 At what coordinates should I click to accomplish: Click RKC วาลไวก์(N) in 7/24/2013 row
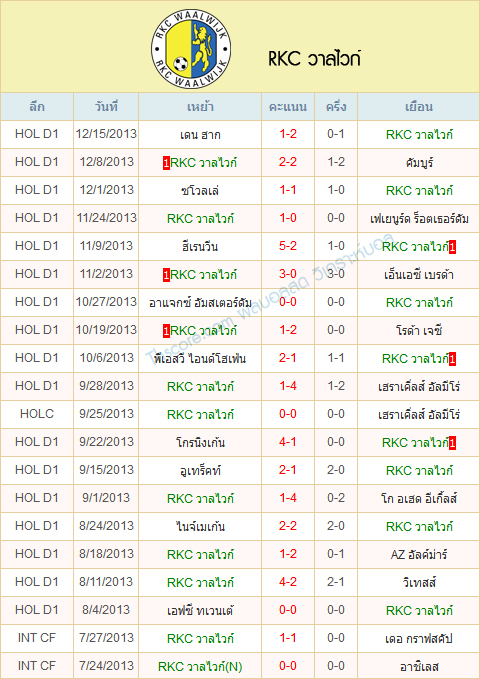(x=200, y=666)
